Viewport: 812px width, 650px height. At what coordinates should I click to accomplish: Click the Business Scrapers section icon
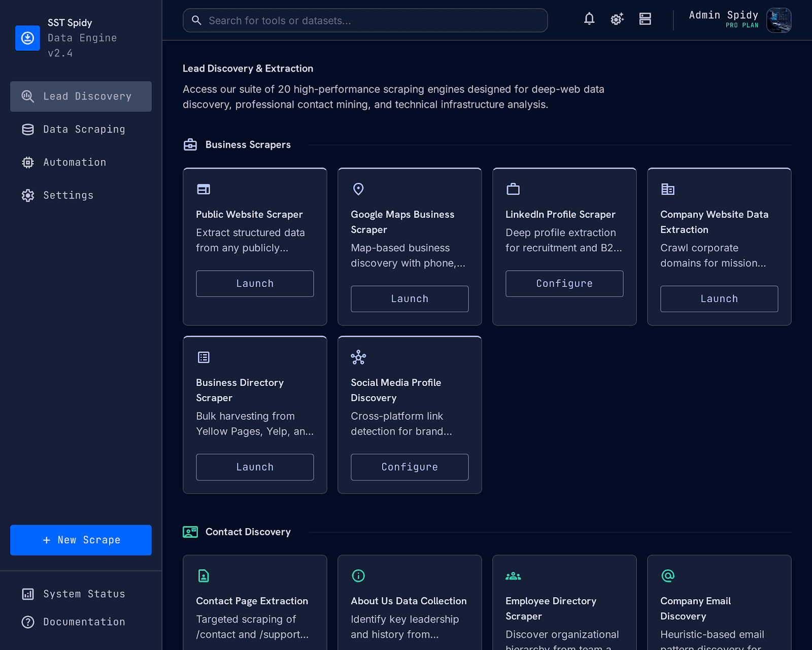pyautogui.click(x=190, y=145)
